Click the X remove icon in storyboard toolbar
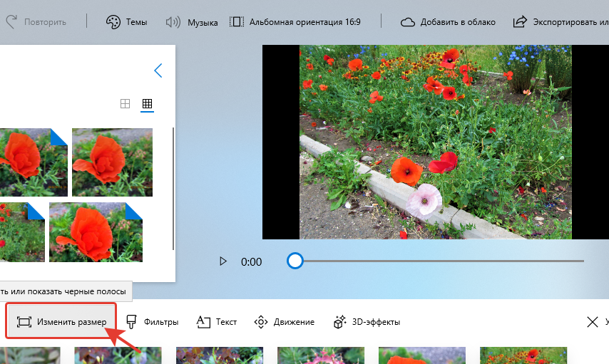Viewport: 609px width, 364px height. [x=592, y=322]
